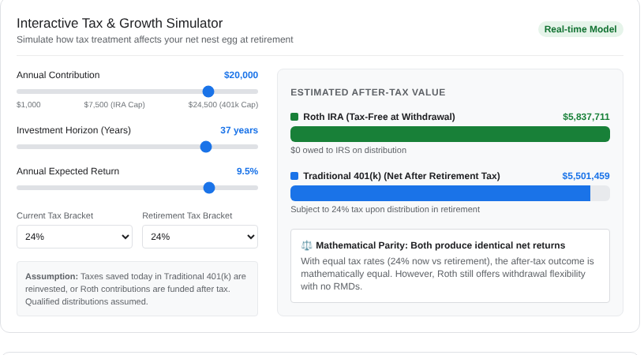Viewport: 644px width, 355px height.
Task: Click the Subject to 24% tax note
Action: pyautogui.click(x=385, y=209)
